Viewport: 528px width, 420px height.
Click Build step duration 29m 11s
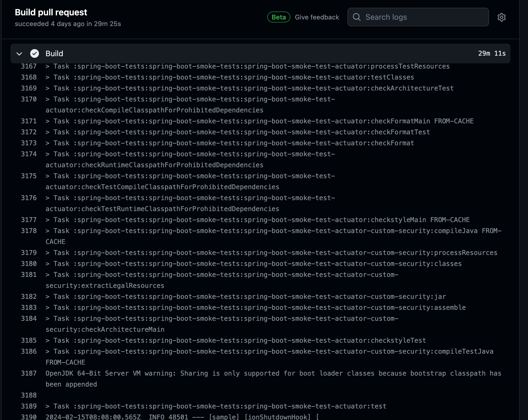point(492,53)
